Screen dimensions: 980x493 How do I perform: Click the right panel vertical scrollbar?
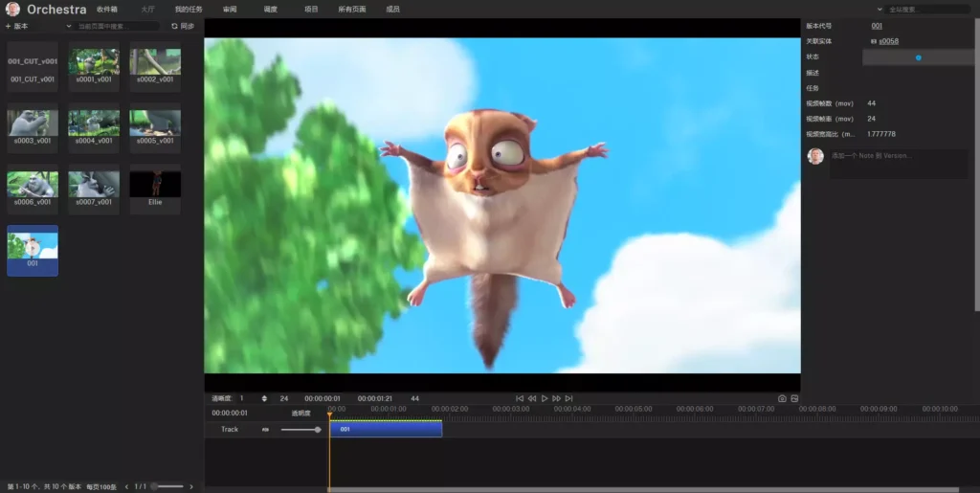point(977,166)
